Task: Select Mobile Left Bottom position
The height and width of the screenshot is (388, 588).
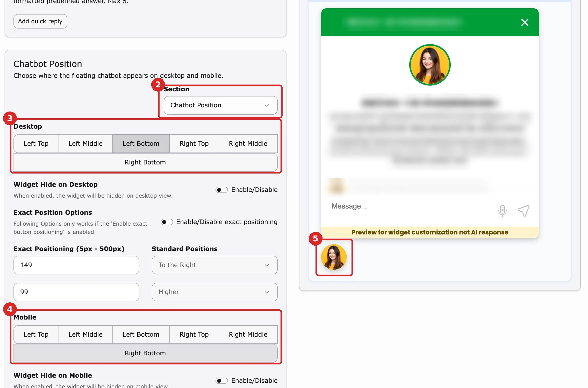Action: point(141,335)
